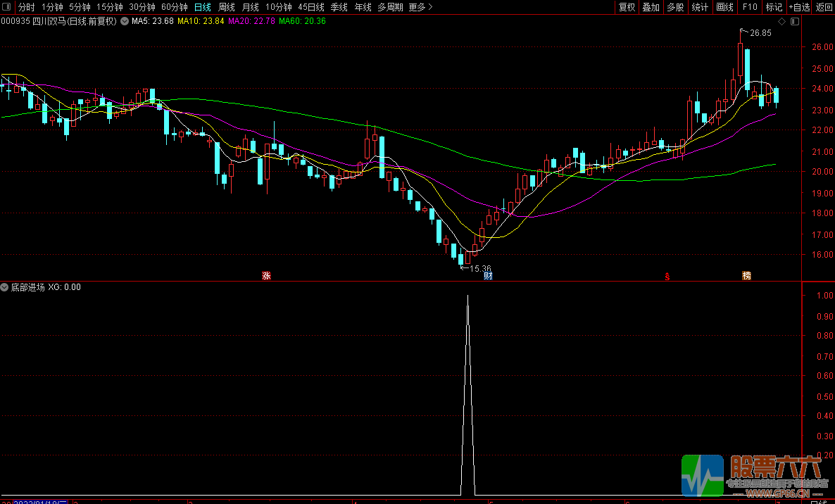835x504 pixels.
Task: Click the red 涨 marker icon
Action: 266,275
